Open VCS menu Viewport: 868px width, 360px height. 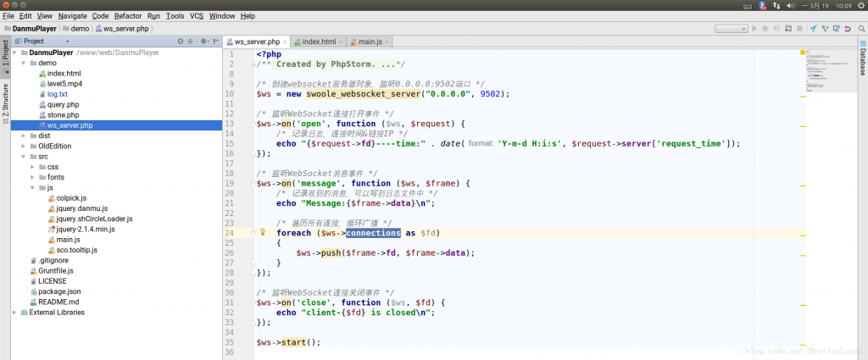197,16
